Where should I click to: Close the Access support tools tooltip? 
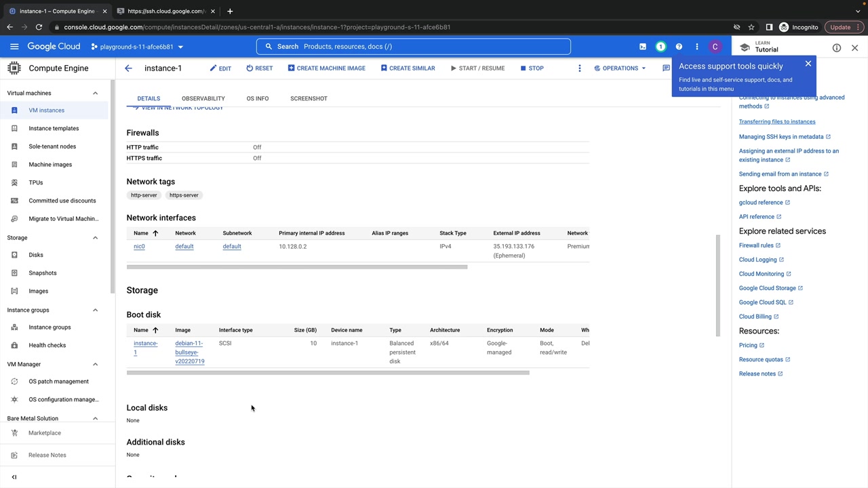[x=808, y=64]
